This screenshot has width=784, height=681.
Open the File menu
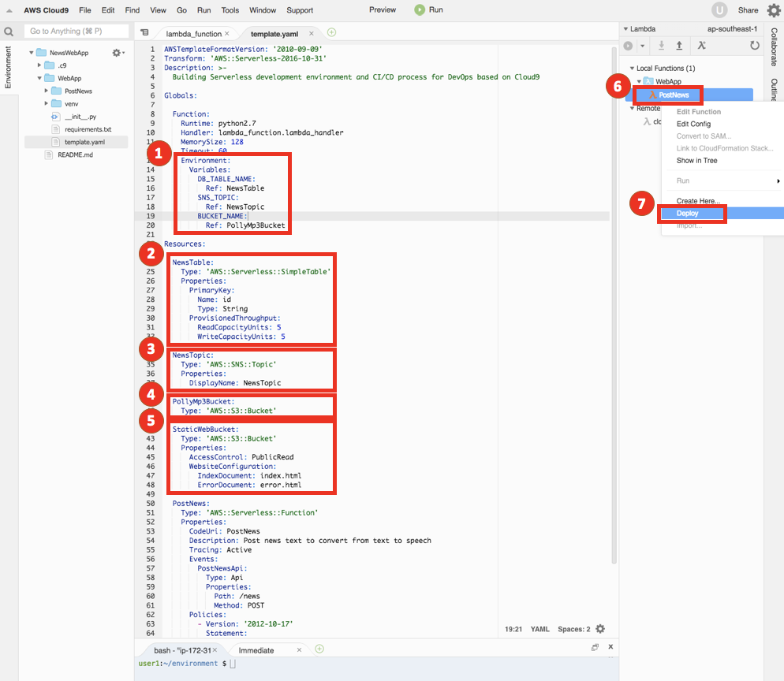(85, 10)
